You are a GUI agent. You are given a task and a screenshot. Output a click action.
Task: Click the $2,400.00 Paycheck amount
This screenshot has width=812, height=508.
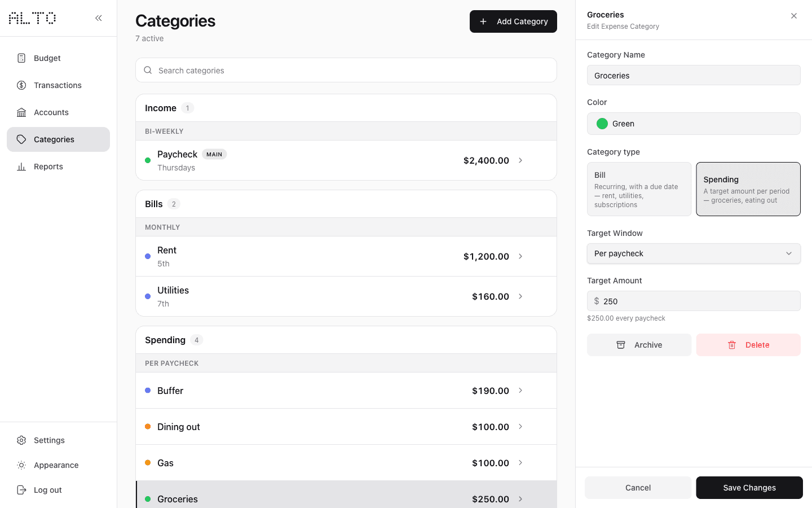[x=486, y=160]
